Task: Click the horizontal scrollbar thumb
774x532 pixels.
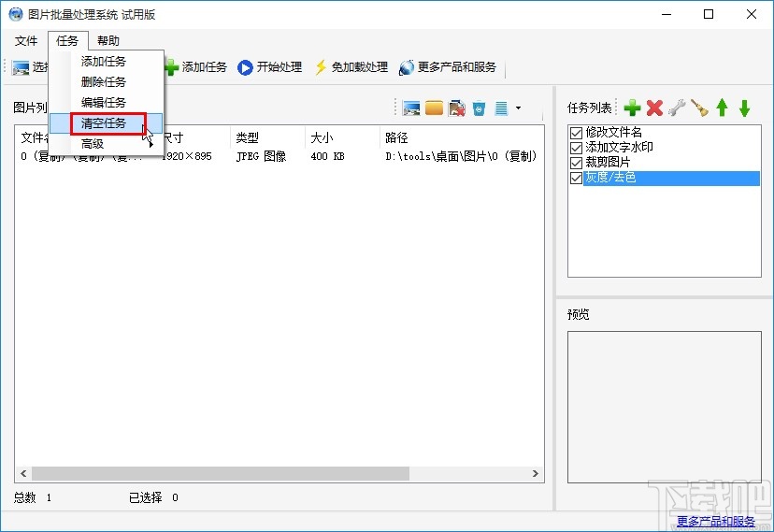Action: [221, 474]
